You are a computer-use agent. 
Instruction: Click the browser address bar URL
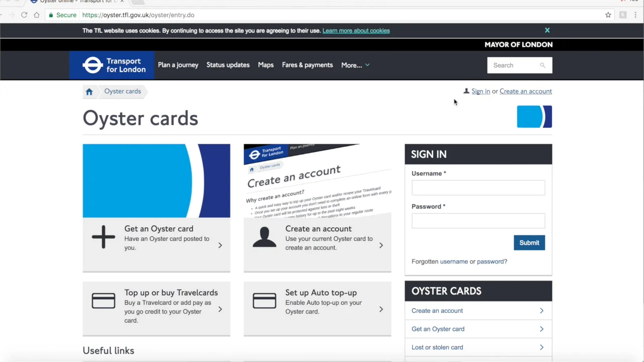138,15
